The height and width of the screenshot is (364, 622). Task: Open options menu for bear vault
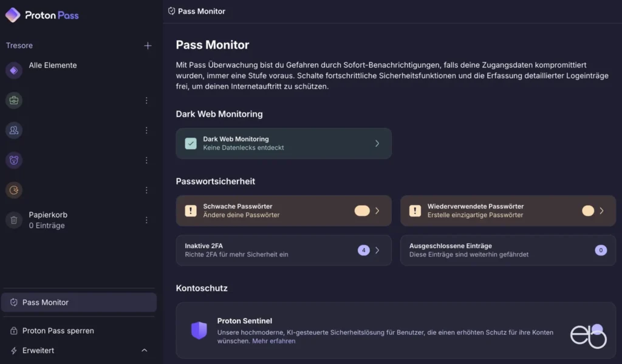tap(146, 160)
